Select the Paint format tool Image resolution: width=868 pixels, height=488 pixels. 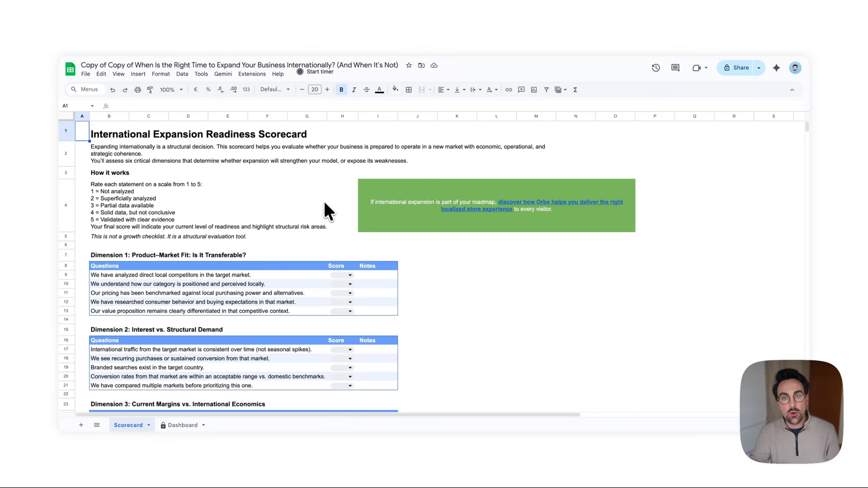click(x=150, y=90)
